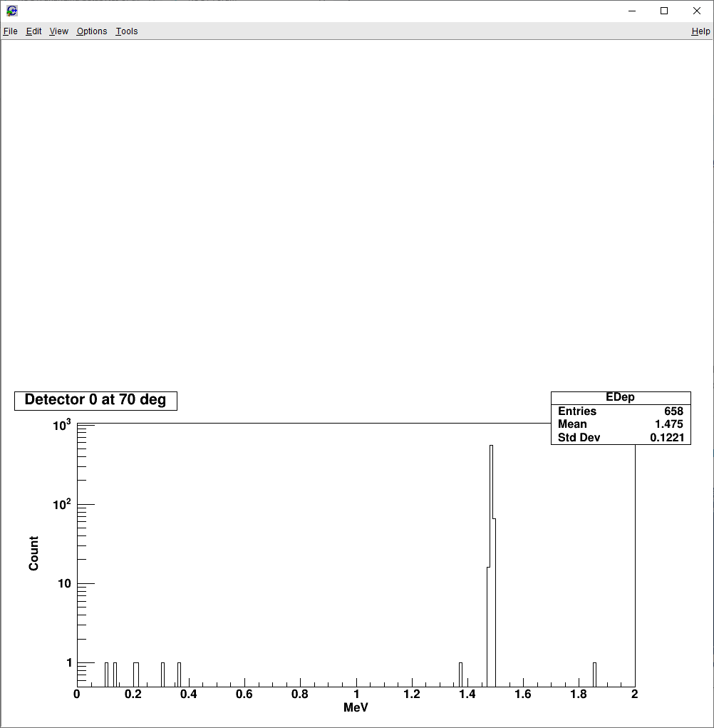Select the Std Dev row in the stats box

click(620, 438)
